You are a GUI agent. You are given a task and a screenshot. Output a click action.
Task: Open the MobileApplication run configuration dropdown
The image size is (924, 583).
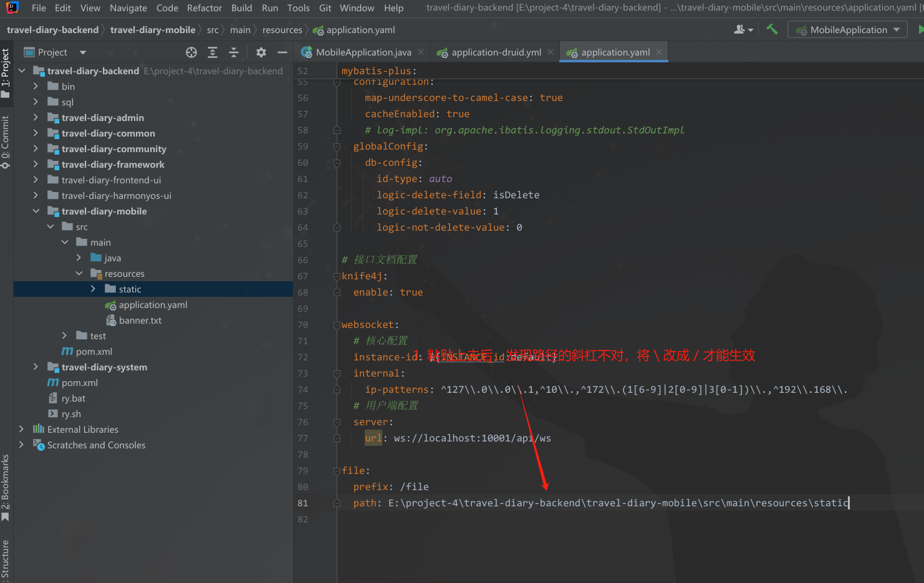pyautogui.click(x=847, y=30)
